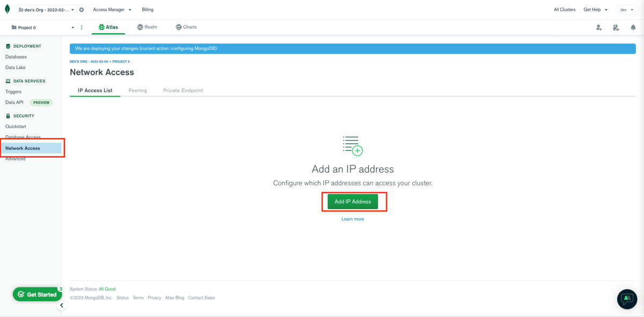Expand the Project 0 selector arrow
Image resolution: width=644 pixels, height=317 pixels.
[x=73, y=27]
